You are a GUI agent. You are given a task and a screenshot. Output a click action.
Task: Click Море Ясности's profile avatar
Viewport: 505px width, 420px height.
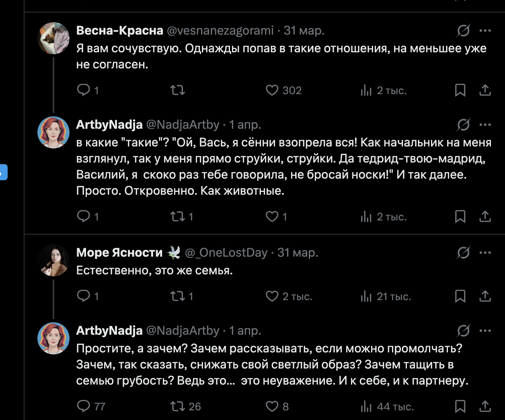53,260
